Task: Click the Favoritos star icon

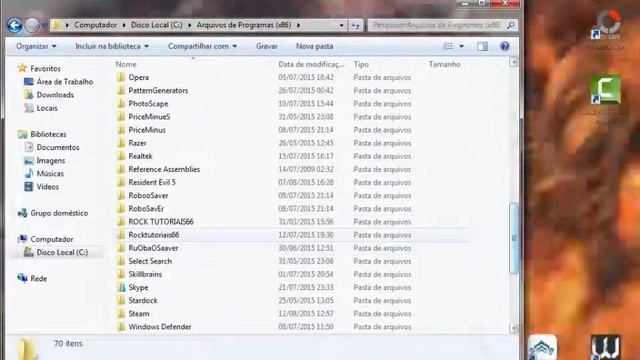Action: 22,68
